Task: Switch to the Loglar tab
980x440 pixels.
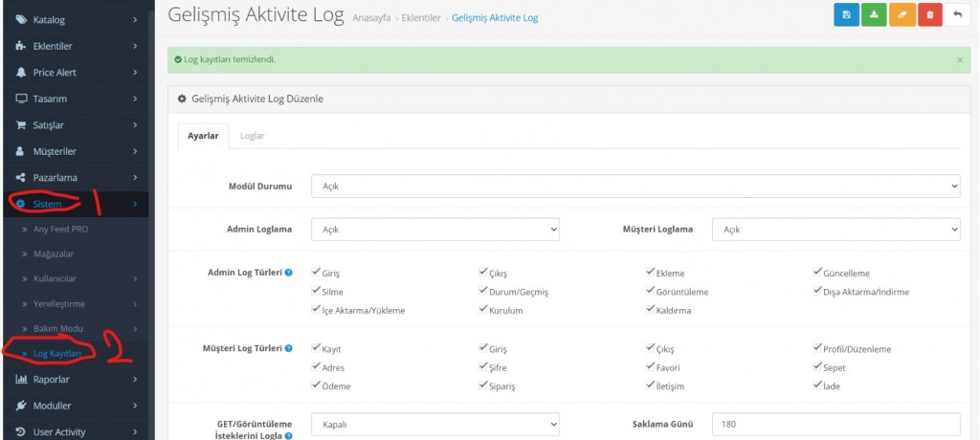Action: point(253,136)
